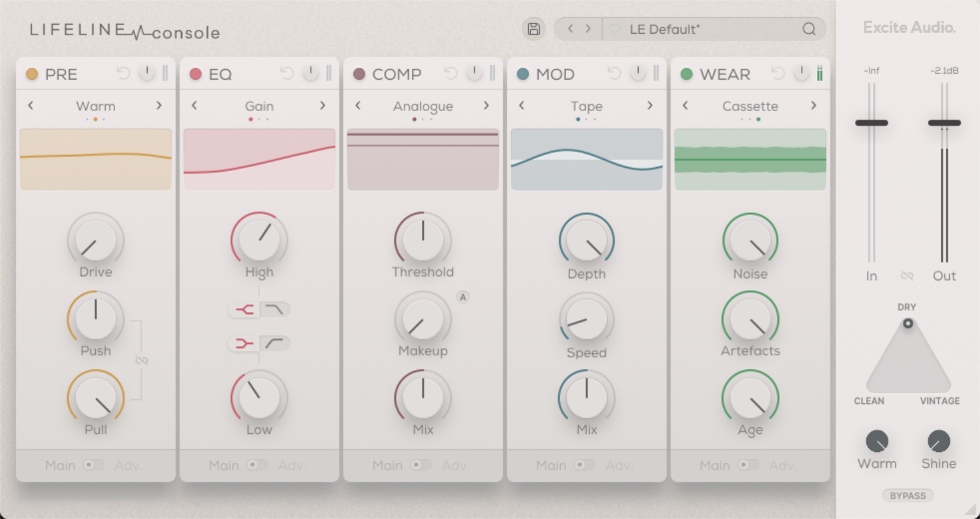Viewport: 980px width, 519px height.
Task: Toggle the In/Out fader link icon
Action: coord(907,275)
